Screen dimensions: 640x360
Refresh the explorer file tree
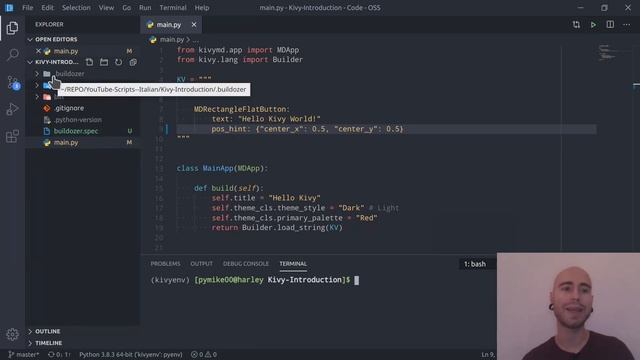pyautogui.click(x=118, y=62)
